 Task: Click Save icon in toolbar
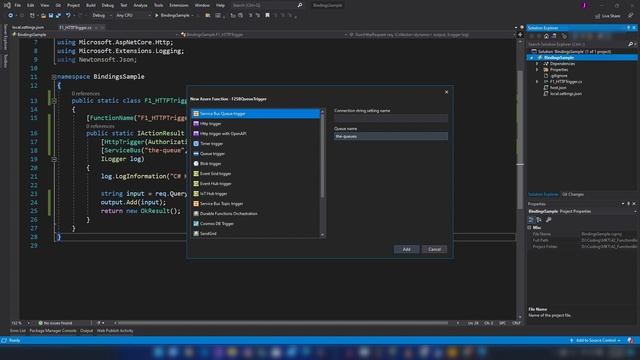(x=51, y=16)
